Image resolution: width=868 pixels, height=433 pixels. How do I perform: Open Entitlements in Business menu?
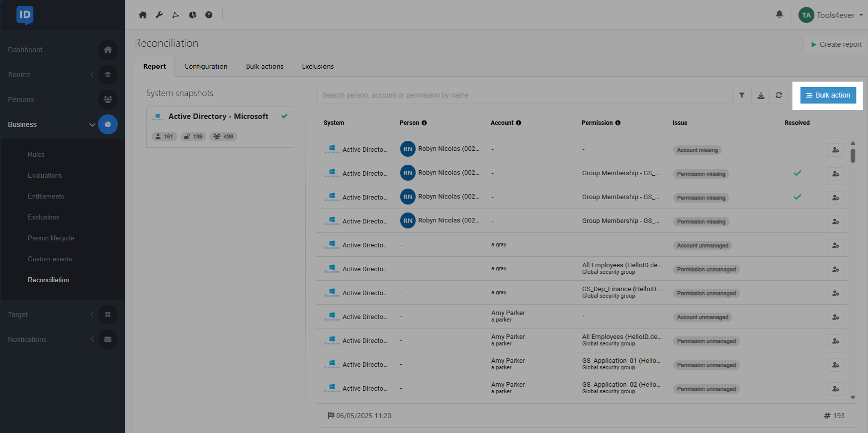(46, 197)
